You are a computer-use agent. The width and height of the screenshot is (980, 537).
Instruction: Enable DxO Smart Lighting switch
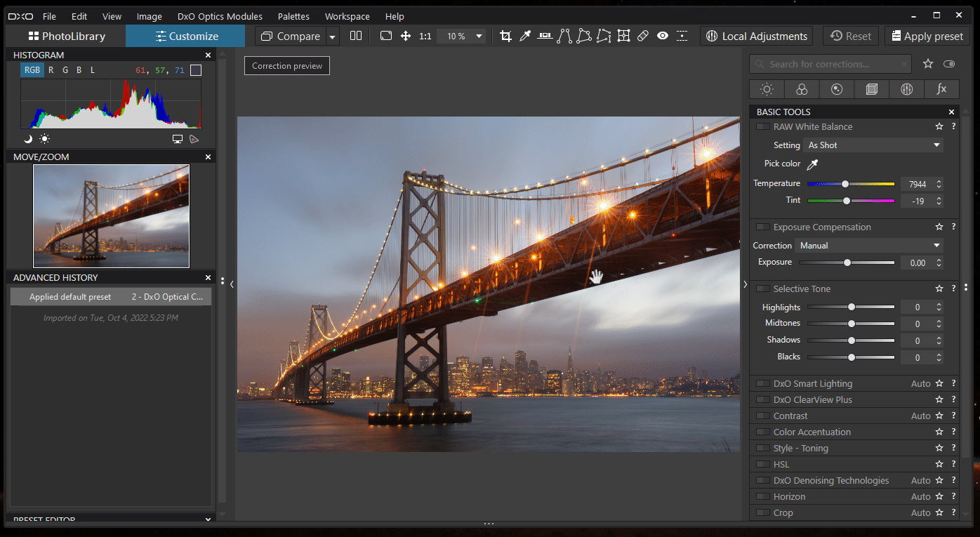tap(762, 384)
